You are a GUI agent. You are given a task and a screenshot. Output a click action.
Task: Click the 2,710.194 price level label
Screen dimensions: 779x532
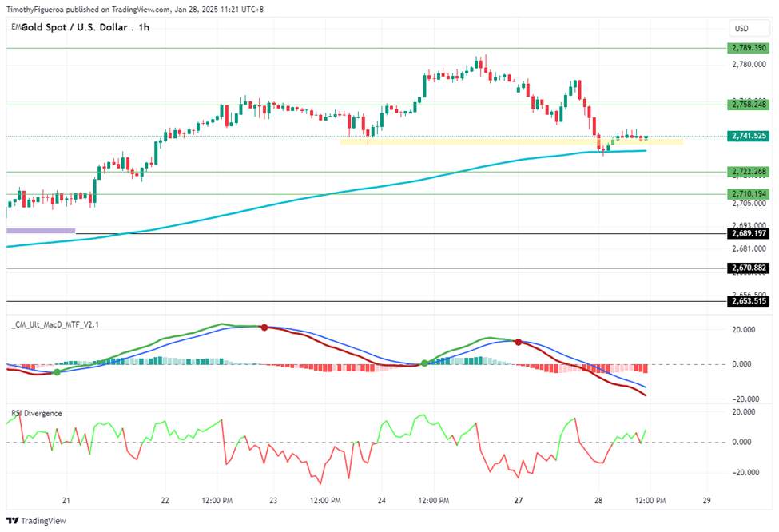(749, 194)
